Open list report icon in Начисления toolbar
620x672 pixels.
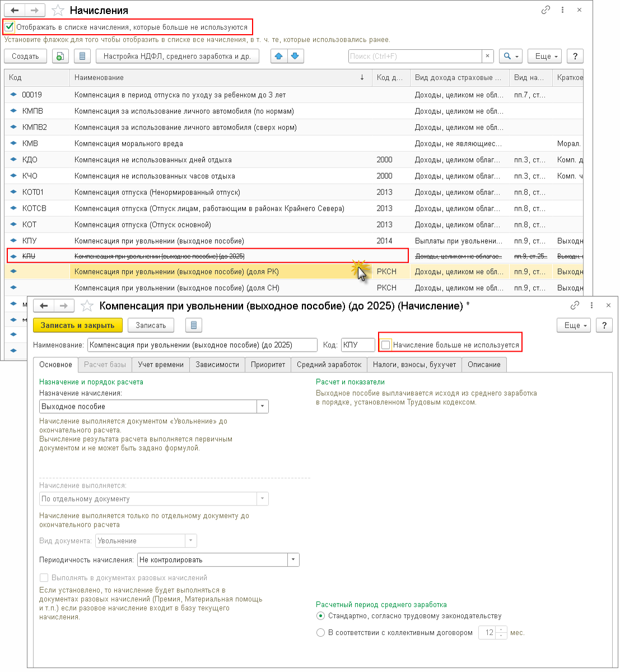pyautogui.click(x=82, y=56)
